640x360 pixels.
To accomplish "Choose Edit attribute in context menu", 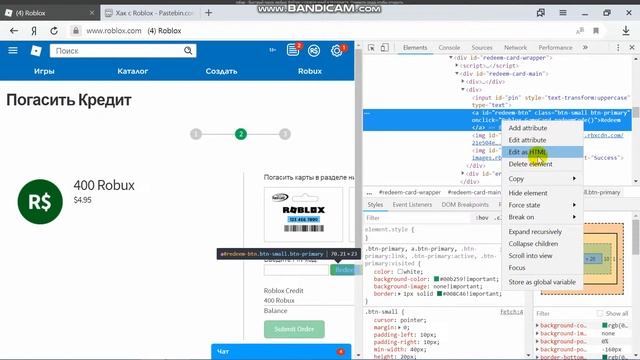I will tap(542, 140).
